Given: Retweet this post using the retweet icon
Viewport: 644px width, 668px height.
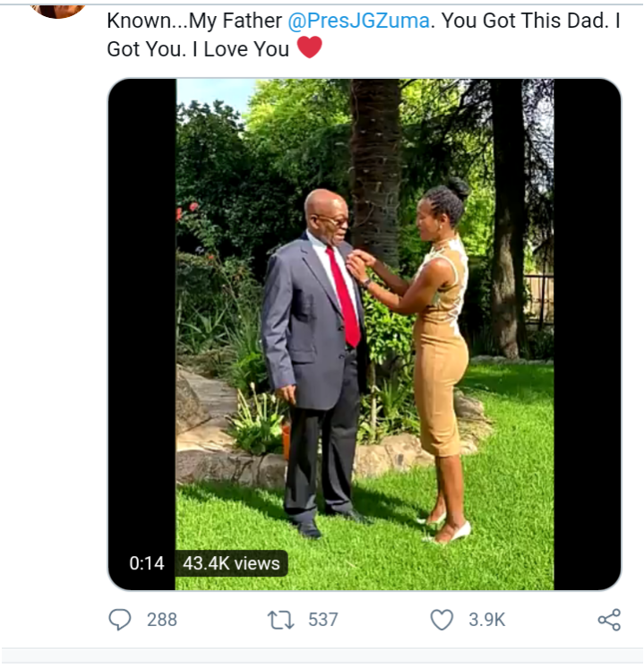Looking at the screenshot, I should [x=281, y=620].
